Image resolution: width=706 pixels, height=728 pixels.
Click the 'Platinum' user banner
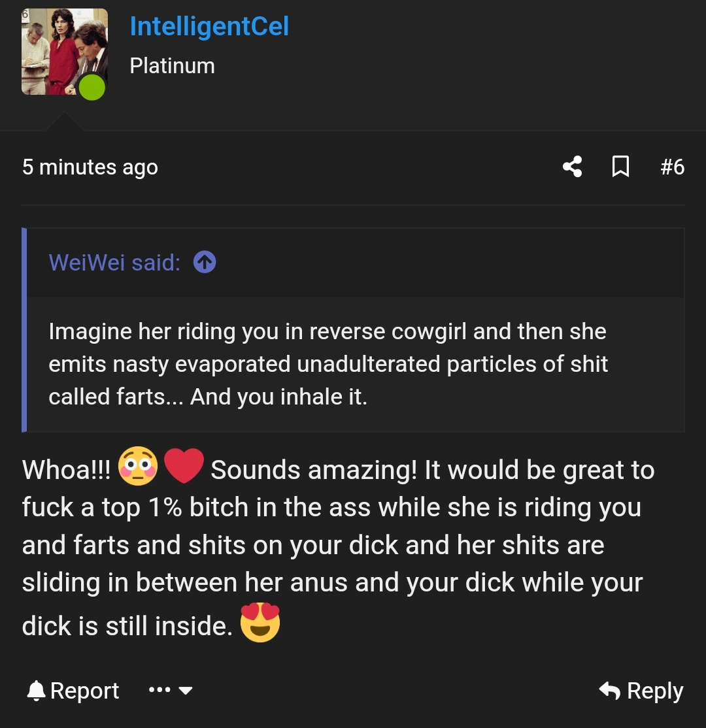click(172, 65)
